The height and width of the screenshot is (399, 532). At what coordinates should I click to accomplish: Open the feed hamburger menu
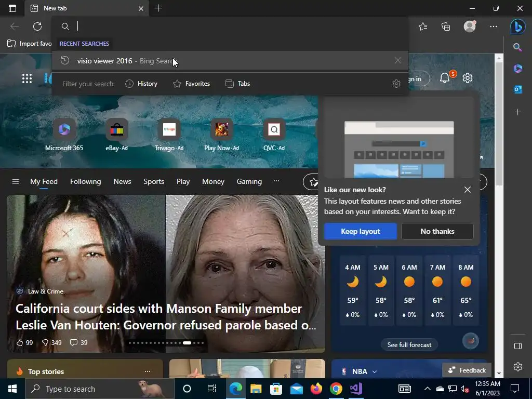(x=15, y=181)
